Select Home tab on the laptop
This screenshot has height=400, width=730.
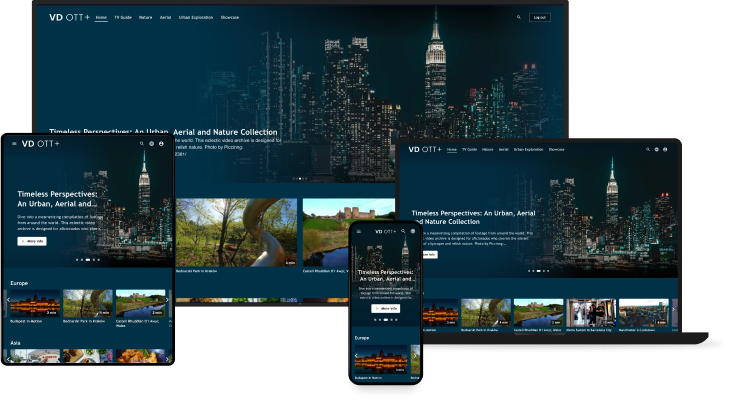(452, 149)
